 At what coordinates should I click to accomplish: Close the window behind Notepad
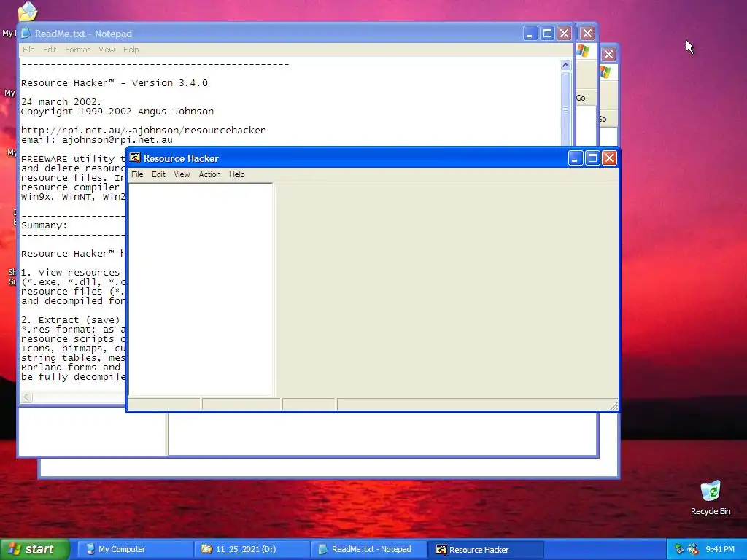587,34
